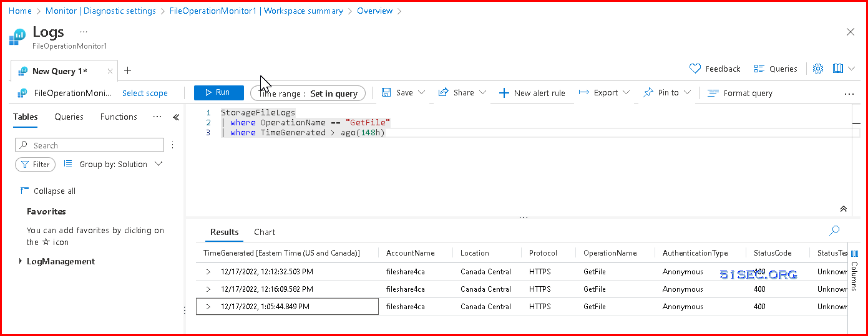
Task: Sort by AccountName column header
Action: tap(411, 253)
